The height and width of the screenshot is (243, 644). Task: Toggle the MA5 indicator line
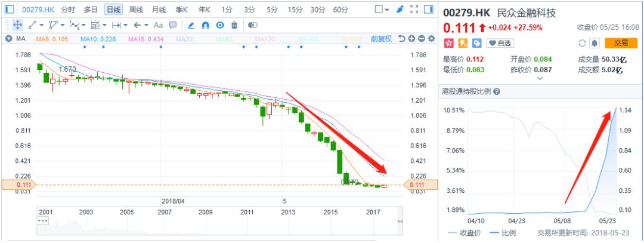point(52,39)
